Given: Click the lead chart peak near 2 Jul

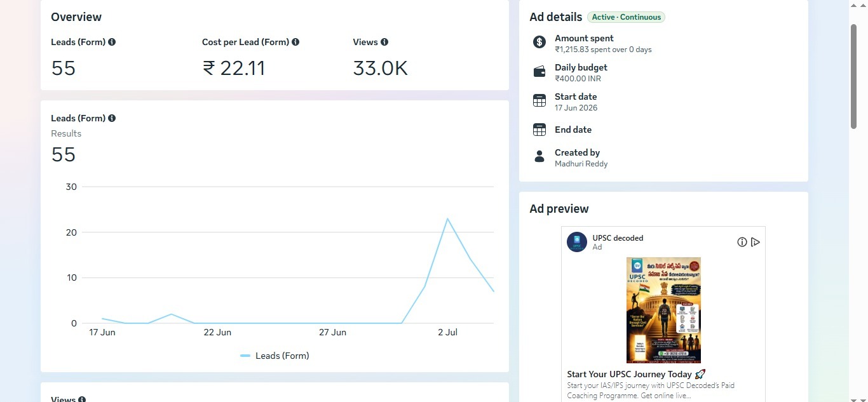Looking at the screenshot, I should [447, 219].
